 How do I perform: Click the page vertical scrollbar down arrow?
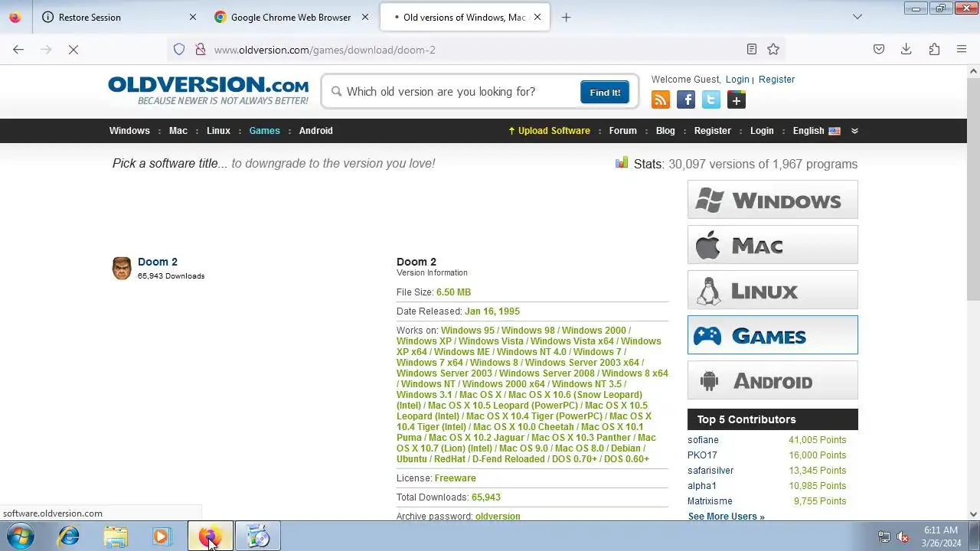[973, 514]
